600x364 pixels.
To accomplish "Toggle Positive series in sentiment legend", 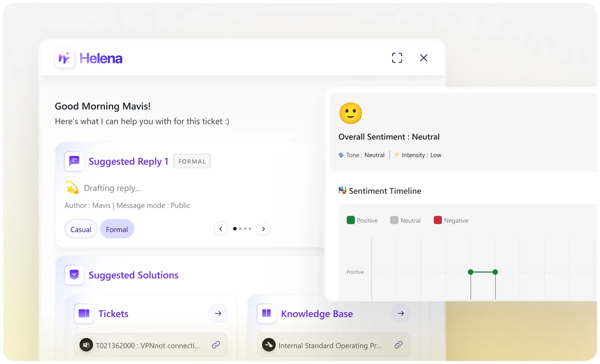I will (x=362, y=220).
